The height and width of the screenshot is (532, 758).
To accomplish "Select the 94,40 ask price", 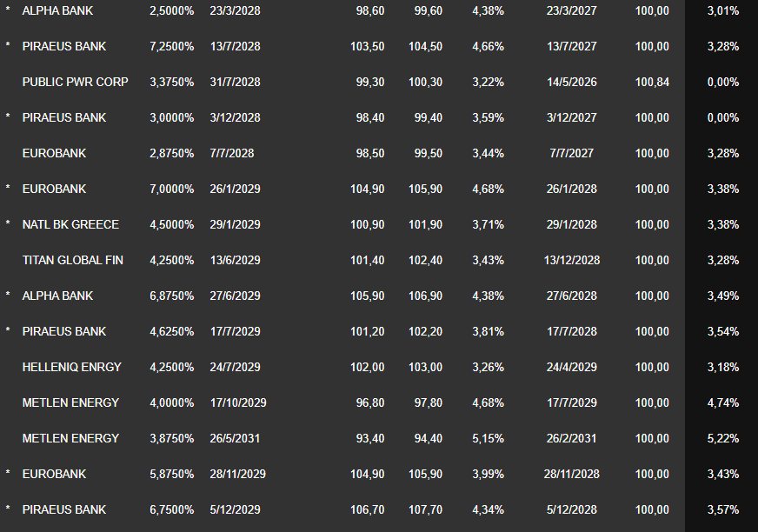I will coord(429,438).
